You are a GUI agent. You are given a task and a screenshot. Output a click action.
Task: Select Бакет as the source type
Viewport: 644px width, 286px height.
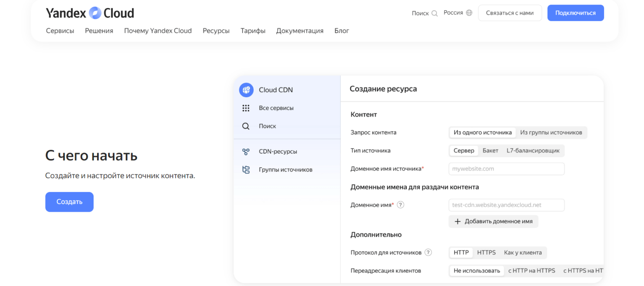point(490,151)
